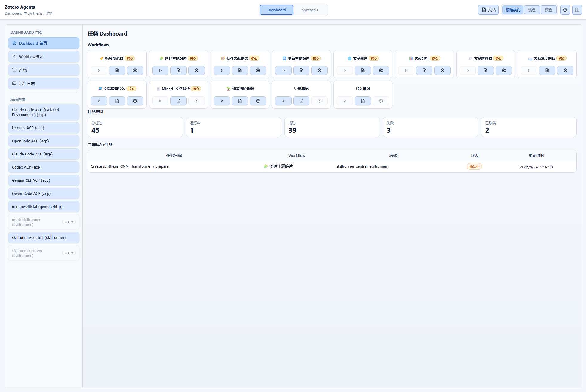Click the 文档 button in header

pyautogui.click(x=488, y=10)
